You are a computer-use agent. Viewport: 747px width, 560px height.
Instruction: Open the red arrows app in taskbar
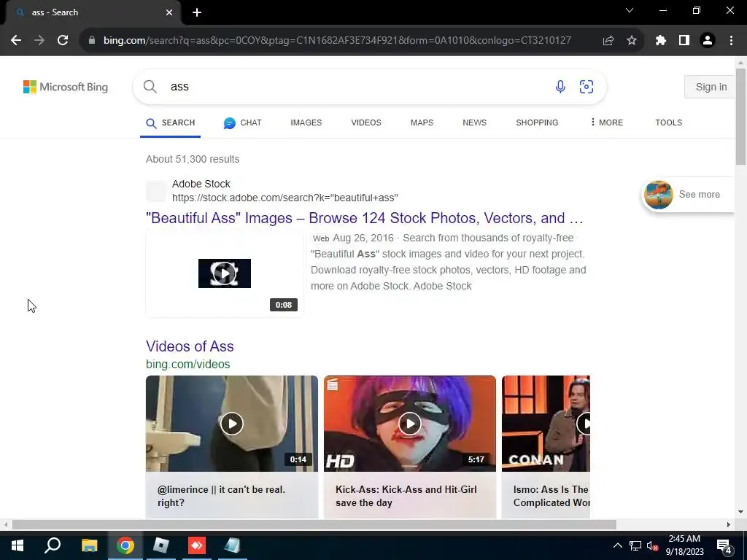tap(197, 545)
